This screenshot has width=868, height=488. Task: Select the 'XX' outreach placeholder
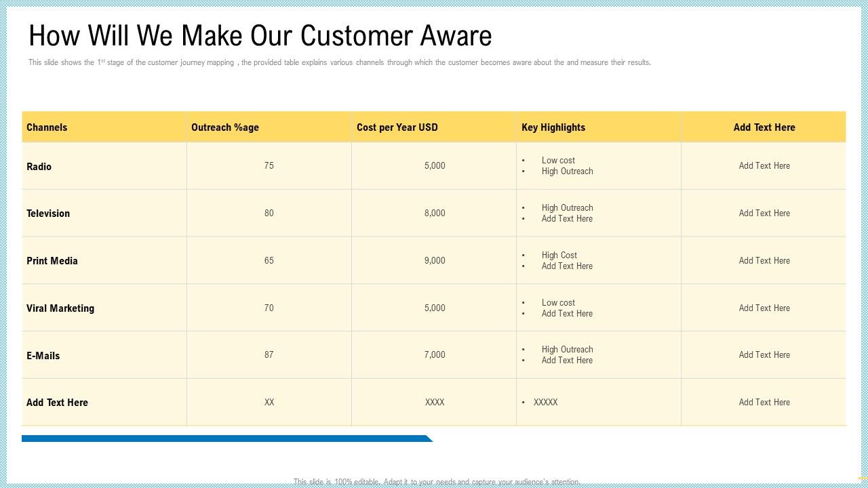coord(269,403)
